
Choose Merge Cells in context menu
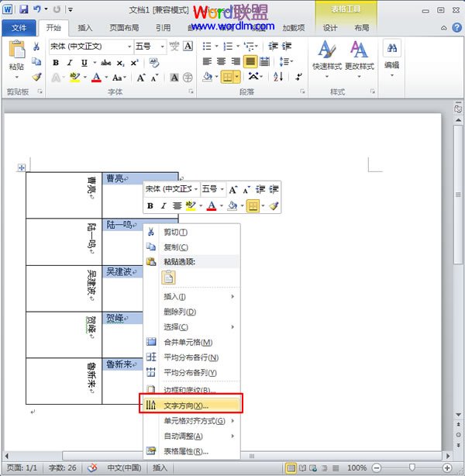[x=192, y=342]
